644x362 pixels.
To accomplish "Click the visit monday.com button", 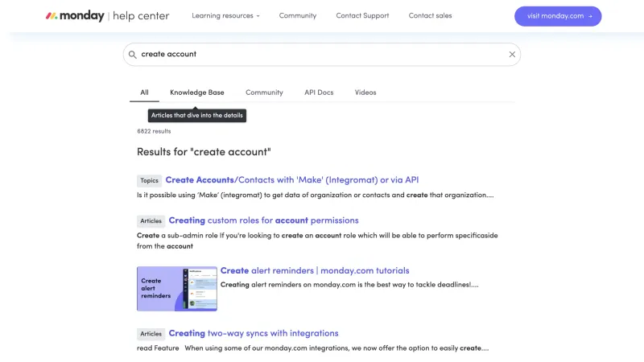I will (x=558, y=16).
